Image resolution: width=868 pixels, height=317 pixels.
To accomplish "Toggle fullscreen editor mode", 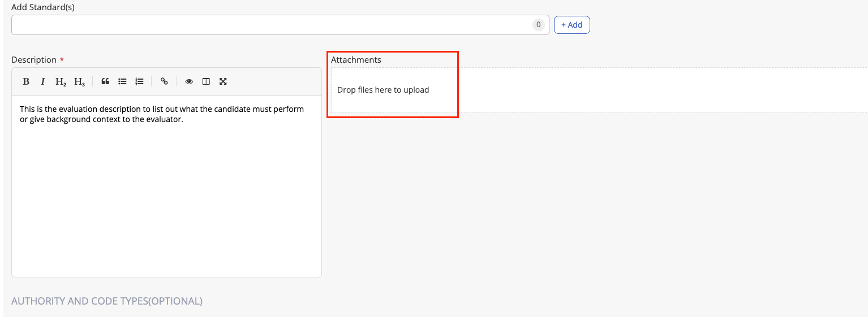I will pyautogui.click(x=223, y=81).
